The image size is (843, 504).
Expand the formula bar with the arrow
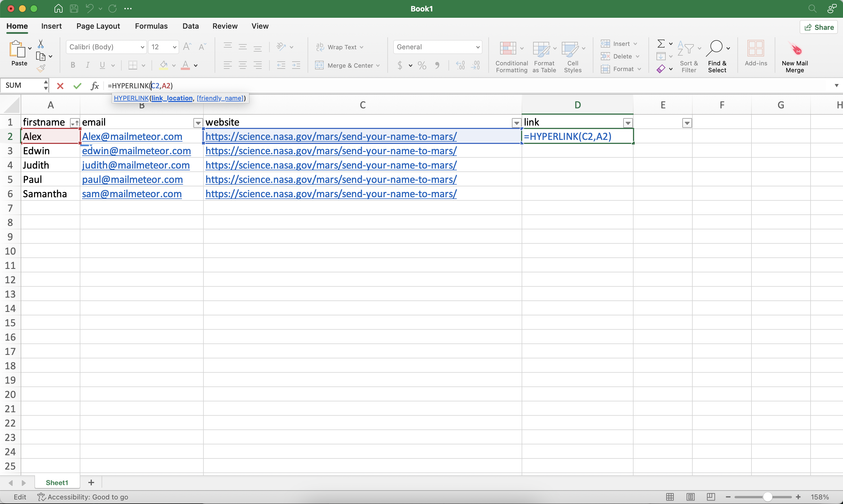point(836,86)
